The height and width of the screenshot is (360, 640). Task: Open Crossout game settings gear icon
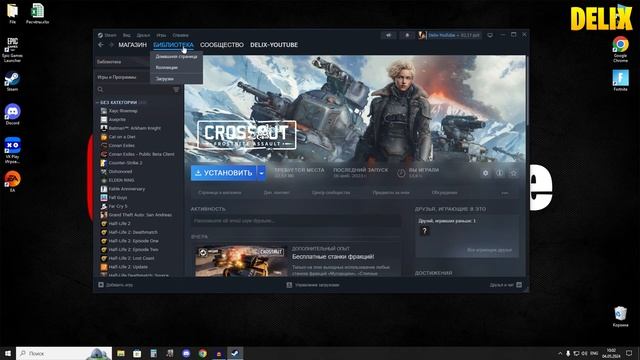point(485,173)
